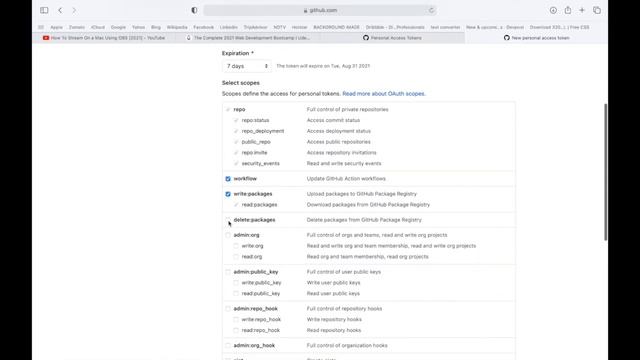Viewport: 640px width, 360px height.
Task: Uncheck the workflow scope checkbox
Action: pos(228,179)
